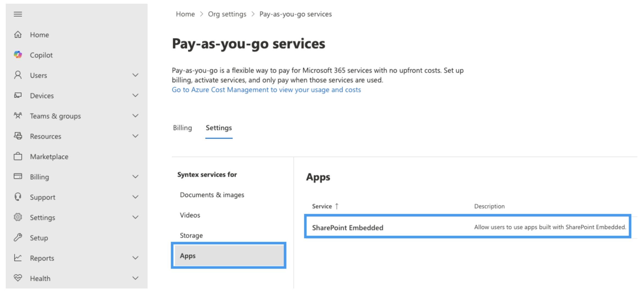Click the Users person icon
Viewport: 644px width, 307px height.
point(18,75)
